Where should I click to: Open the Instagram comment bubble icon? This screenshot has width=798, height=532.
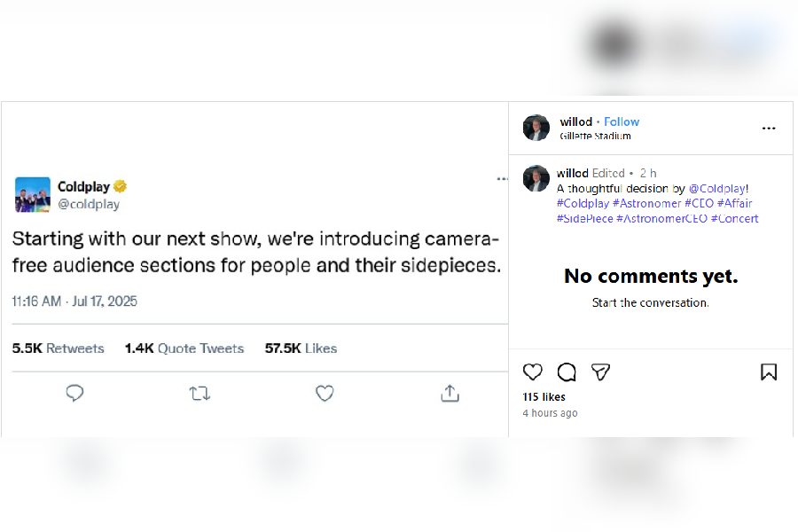(567, 372)
